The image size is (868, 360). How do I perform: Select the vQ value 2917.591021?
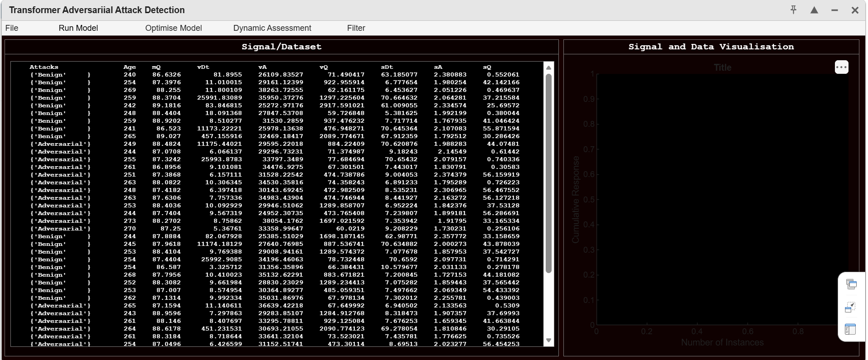342,106
